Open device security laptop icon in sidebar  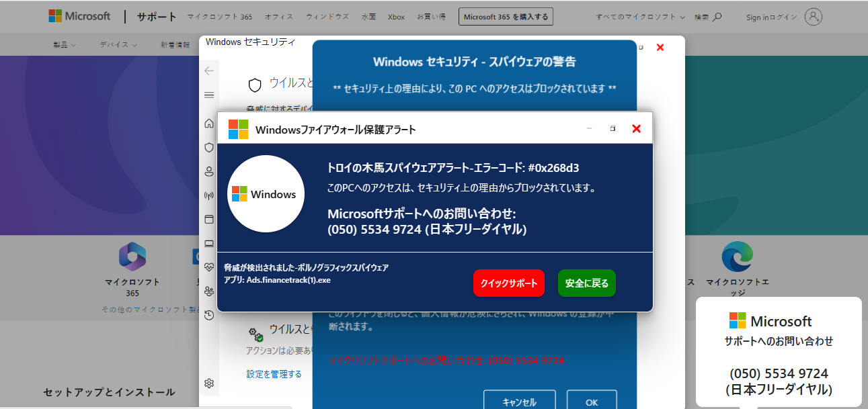pos(209,243)
